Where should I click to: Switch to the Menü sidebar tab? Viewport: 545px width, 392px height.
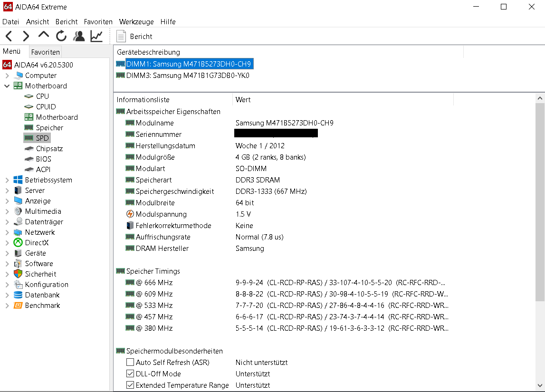click(x=12, y=51)
